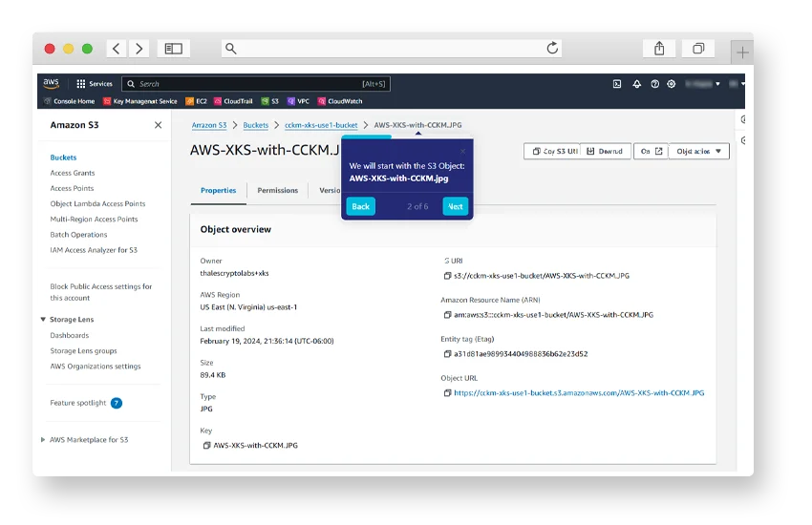Open Object Lambda Access Points
This screenshot has height=525, width=812.
click(97, 203)
